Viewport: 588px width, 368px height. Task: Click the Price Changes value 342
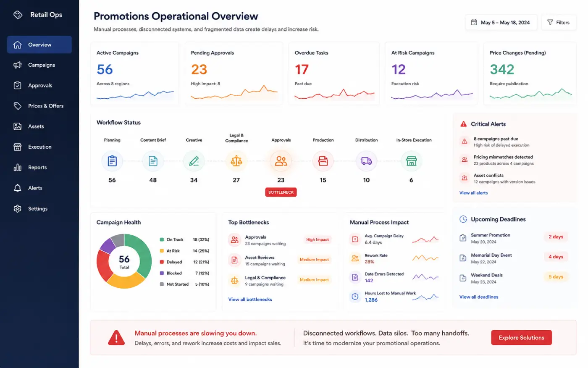(502, 69)
